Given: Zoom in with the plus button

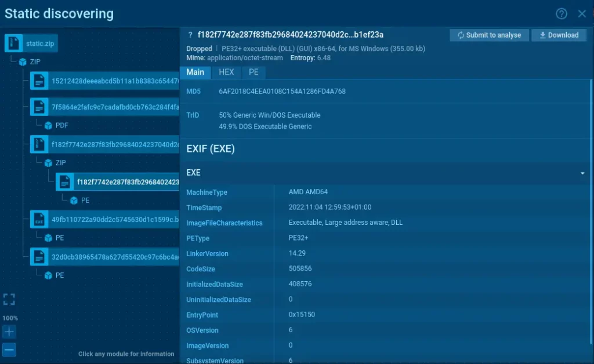Looking at the screenshot, I should point(9,332).
